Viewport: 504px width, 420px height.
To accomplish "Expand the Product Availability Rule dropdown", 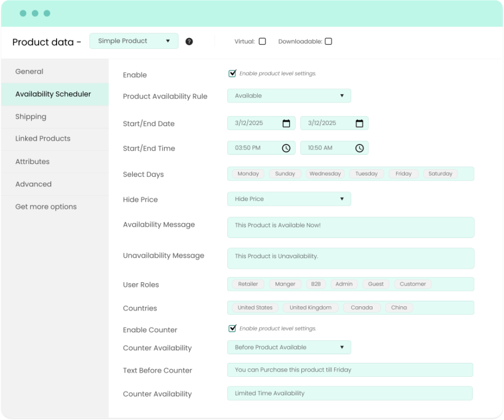I will point(289,96).
